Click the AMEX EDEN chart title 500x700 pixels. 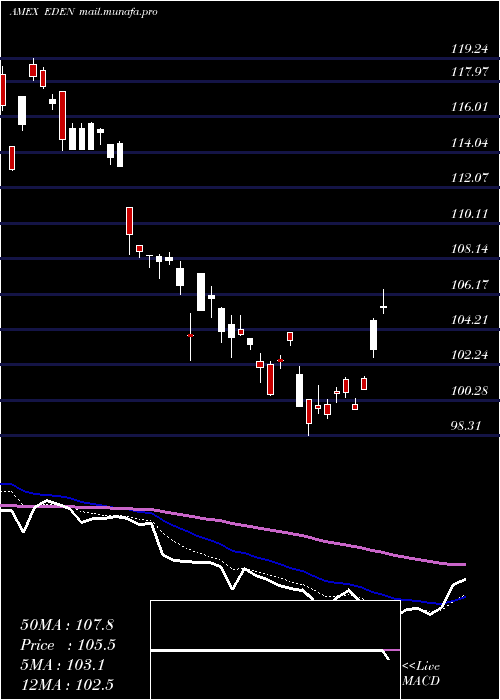43,12
